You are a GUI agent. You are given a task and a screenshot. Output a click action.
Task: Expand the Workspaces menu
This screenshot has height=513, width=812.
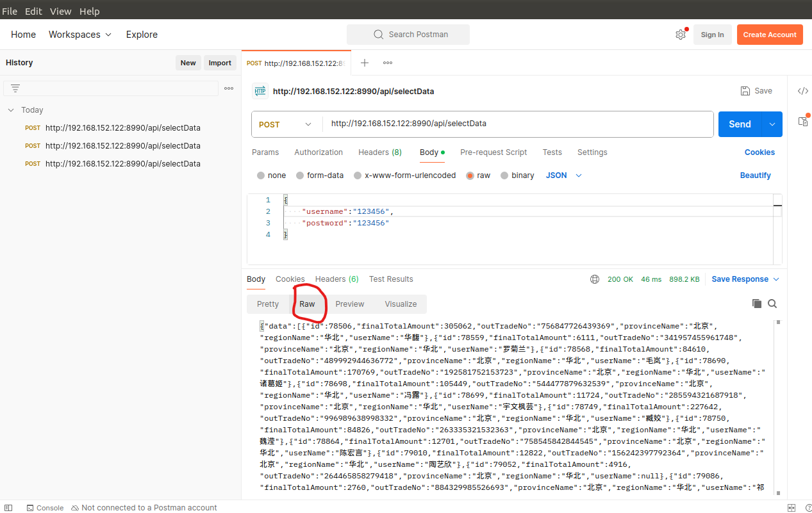coord(80,35)
